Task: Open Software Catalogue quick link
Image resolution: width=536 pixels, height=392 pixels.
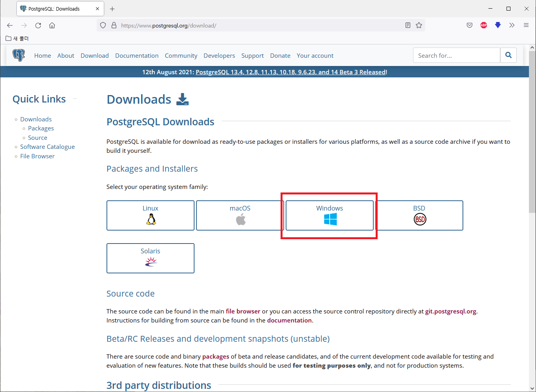Action: [x=48, y=147]
